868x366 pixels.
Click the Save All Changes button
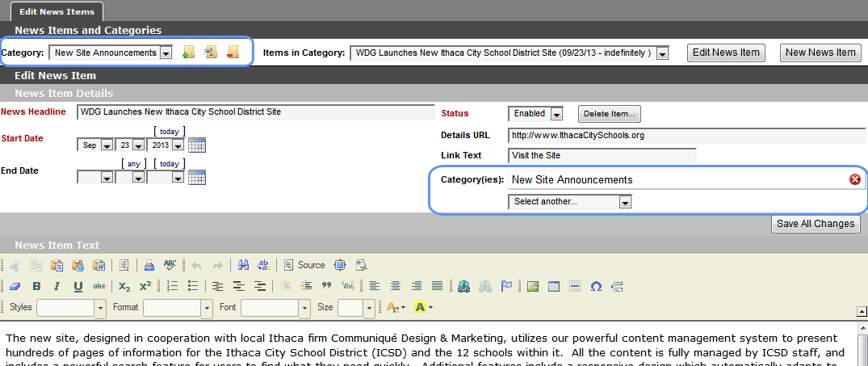(x=816, y=224)
